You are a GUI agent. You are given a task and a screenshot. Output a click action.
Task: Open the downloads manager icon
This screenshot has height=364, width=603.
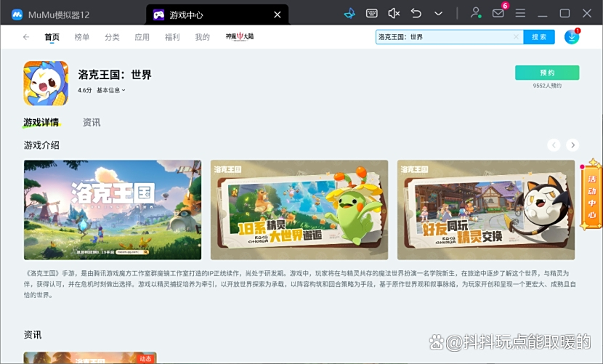pyautogui.click(x=572, y=37)
